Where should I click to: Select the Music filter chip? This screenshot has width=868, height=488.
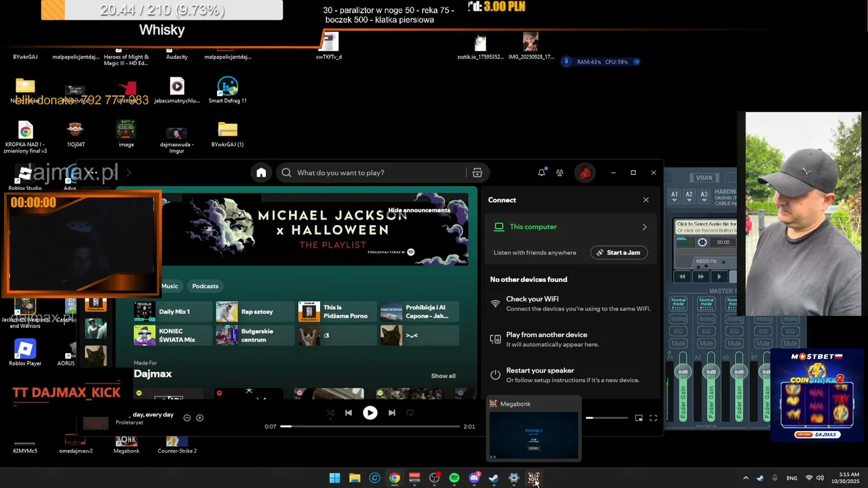click(x=170, y=286)
